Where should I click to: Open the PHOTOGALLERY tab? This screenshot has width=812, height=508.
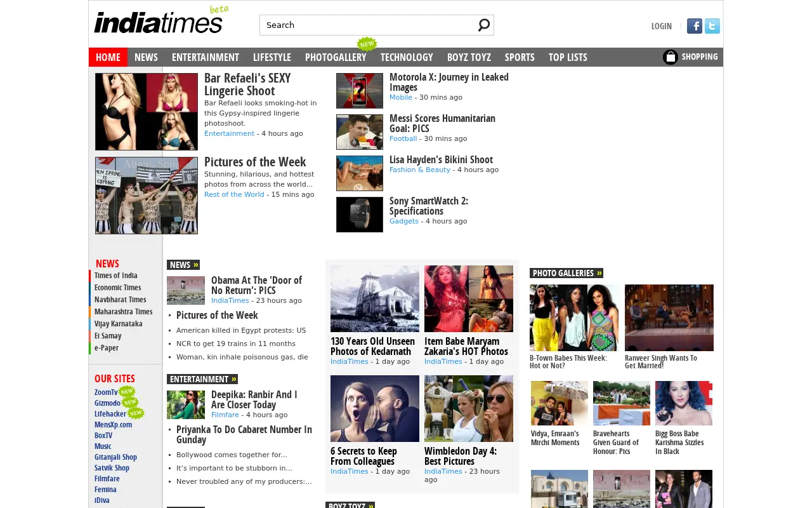point(336,57)
